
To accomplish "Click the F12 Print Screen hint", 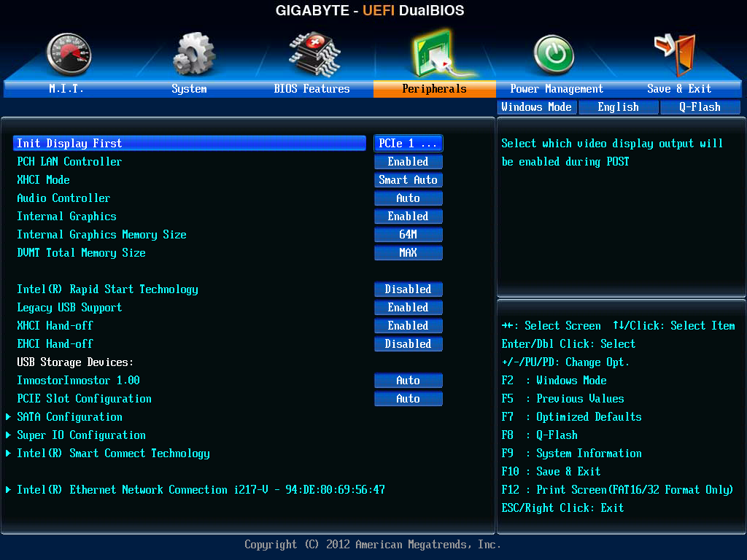I will pos(617,490).
